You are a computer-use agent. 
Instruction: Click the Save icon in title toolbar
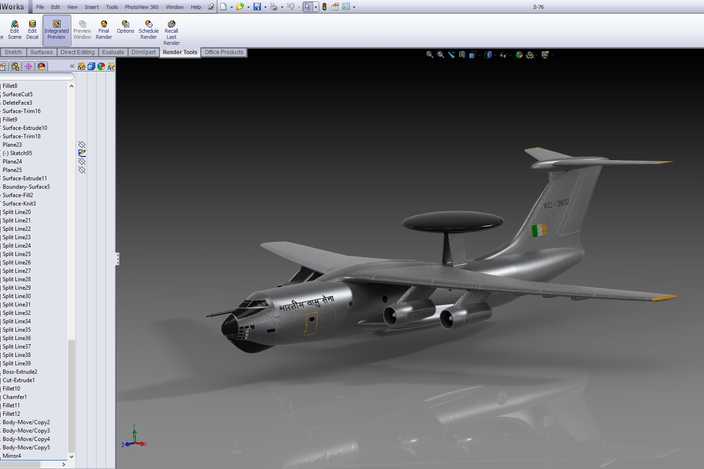pos(257,7)
